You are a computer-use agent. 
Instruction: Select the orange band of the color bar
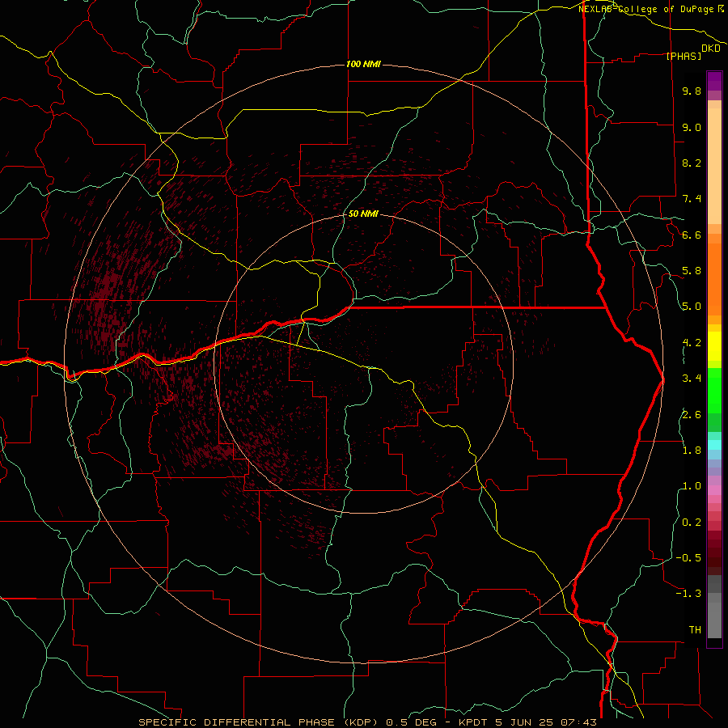(x=714, y=279)
